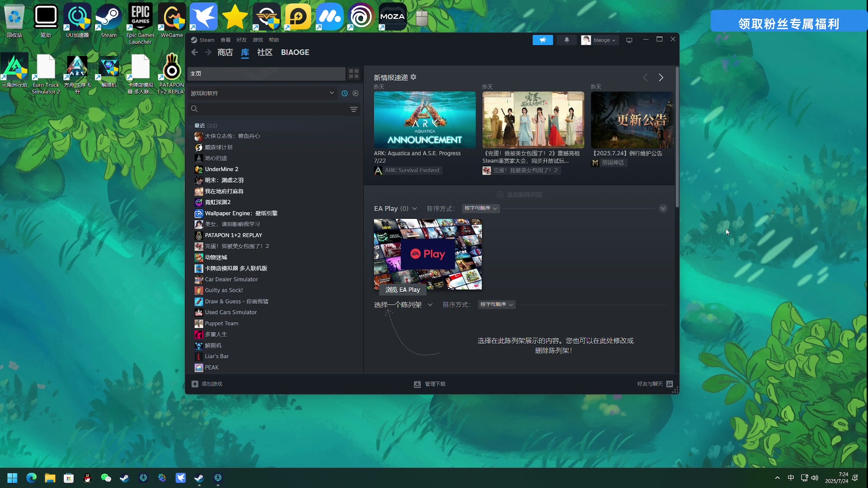The height and width of the screenshot is (488, 868).
Task: Open the 选择一个陈列架 dropdown
Action: click(x=403, y=305)
